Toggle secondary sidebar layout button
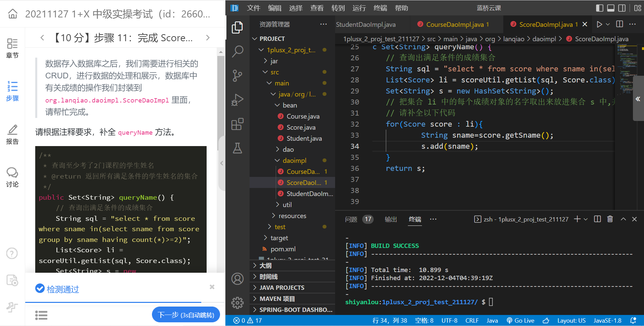Image resolution: width=644 pixels, height=326 pixels. point(622,8)
